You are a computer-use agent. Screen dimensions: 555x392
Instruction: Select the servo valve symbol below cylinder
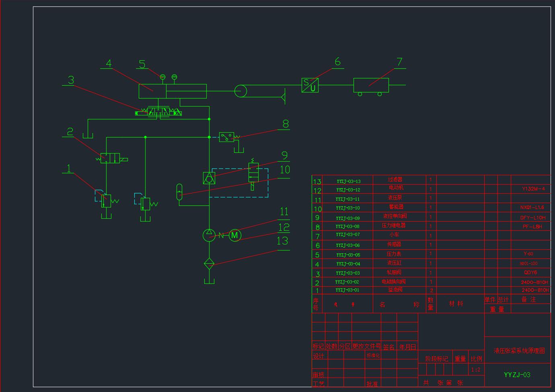(158, 112)
